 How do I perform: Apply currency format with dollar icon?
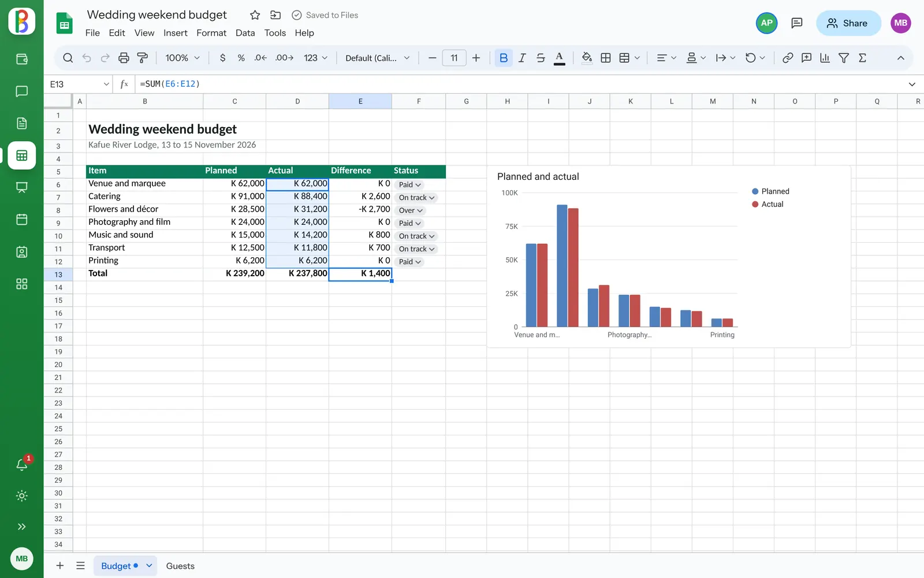click(222, 58)
